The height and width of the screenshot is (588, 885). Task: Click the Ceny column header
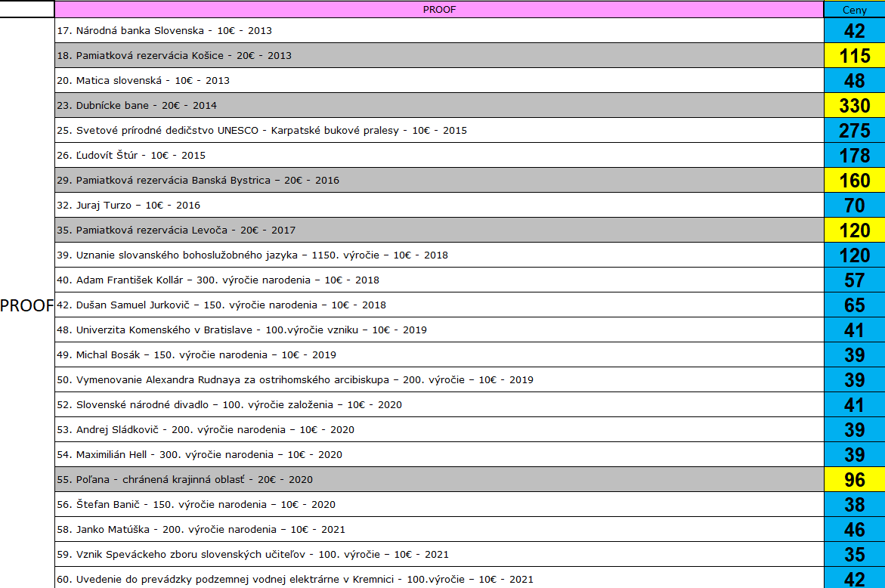pos(854,10)
